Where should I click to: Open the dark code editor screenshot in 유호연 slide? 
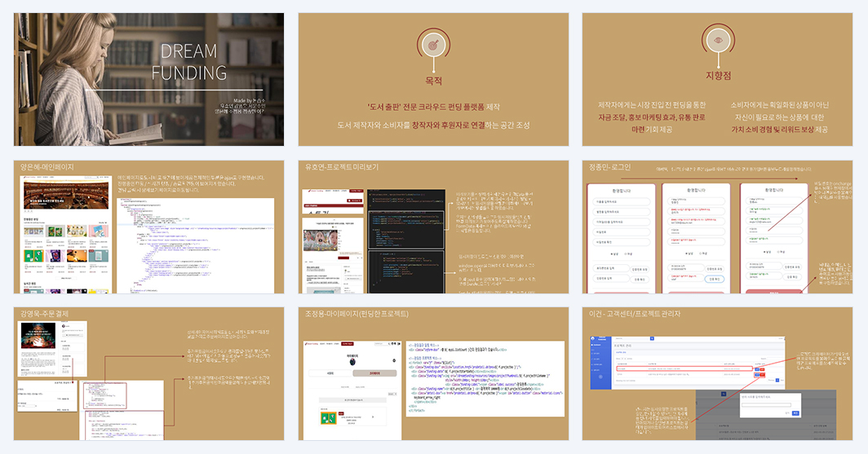coord(406,241)
